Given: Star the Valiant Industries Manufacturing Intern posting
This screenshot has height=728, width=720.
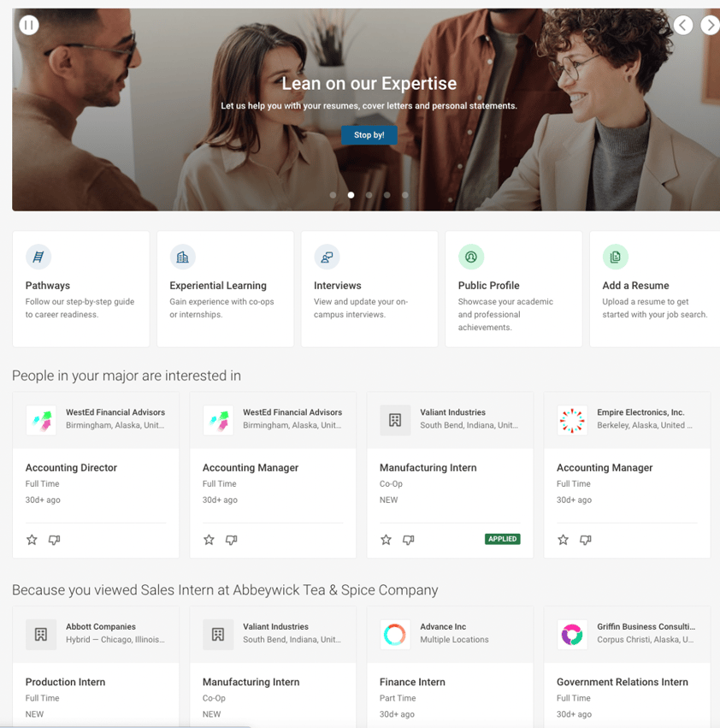Looking at the screenshot, I should 386,540.
